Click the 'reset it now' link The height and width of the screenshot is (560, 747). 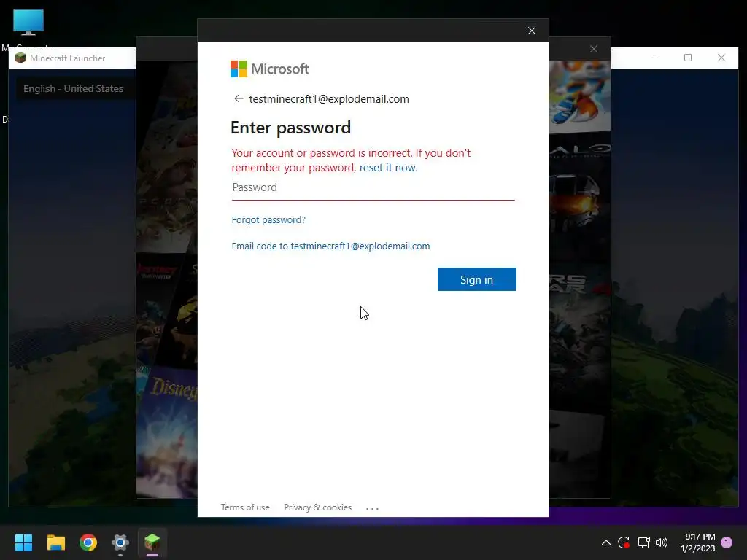pyautogui.click(x=388, y=168)
